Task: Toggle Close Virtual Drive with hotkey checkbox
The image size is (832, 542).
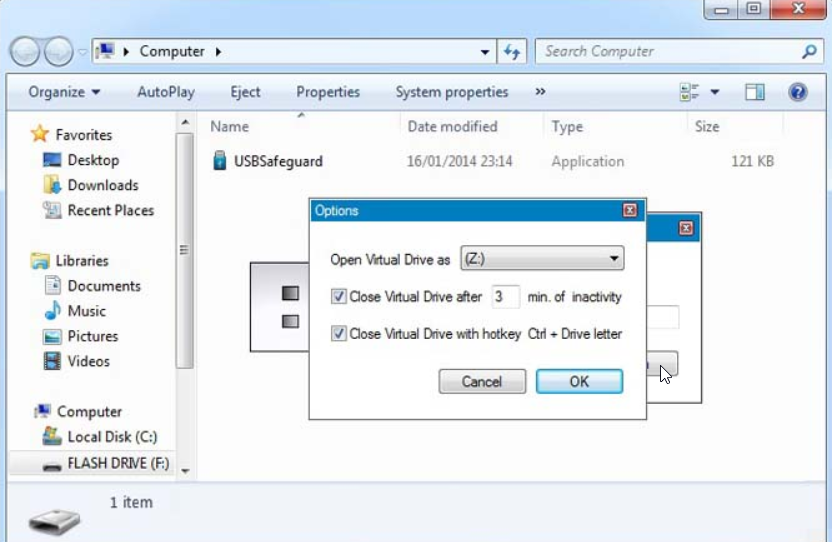Action: pos(339,333)
